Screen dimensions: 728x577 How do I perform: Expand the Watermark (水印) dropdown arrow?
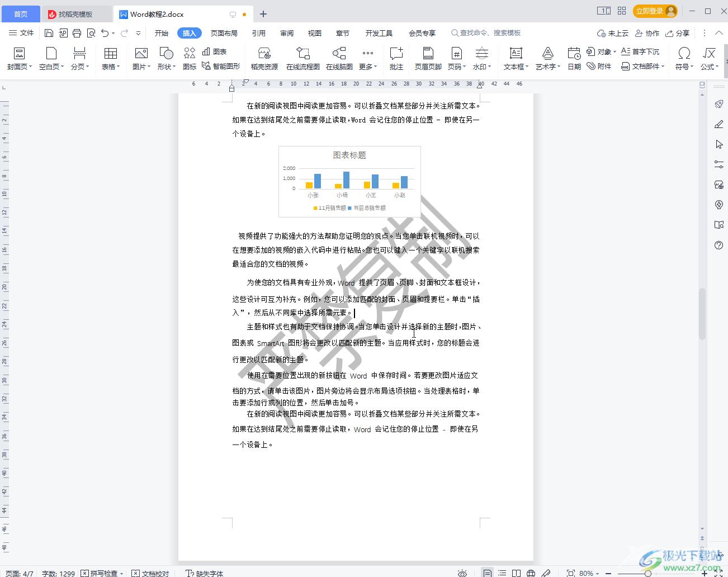(489, 67)
